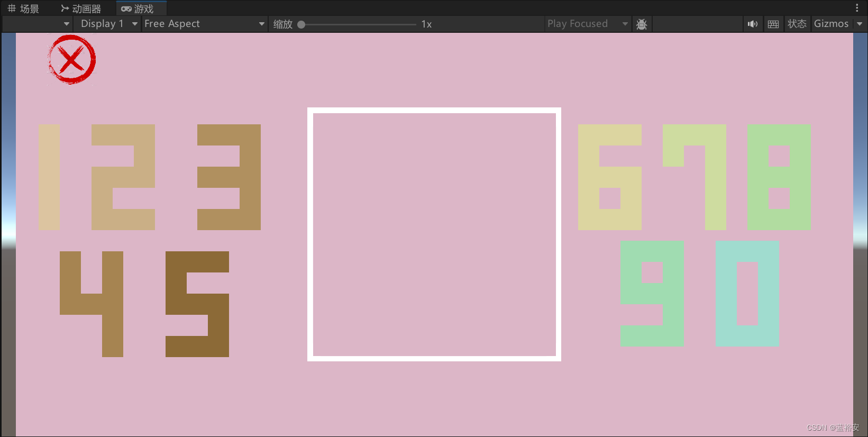Open the 动画器 (Animator) tab
This screenshot has width=868, height=437.
81,8
